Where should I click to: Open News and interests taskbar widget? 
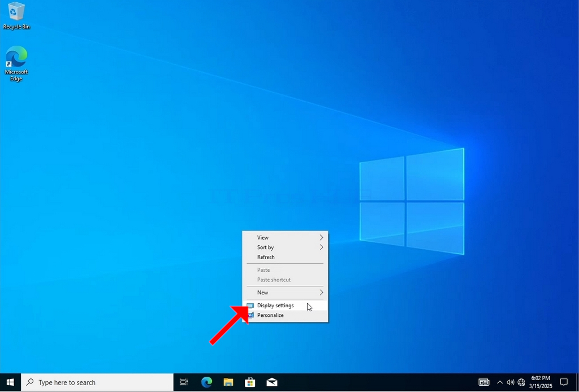pos(484,382)
